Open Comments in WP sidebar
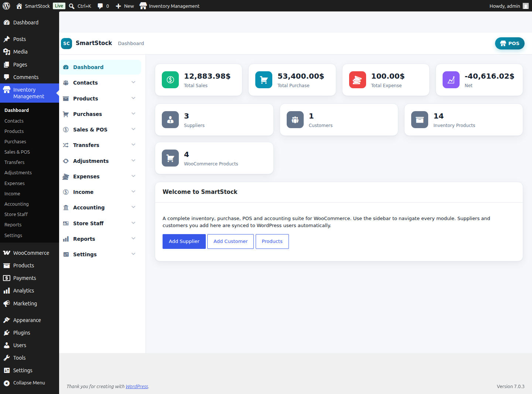Viewport: 532px width, 394px height. (30, 77)
